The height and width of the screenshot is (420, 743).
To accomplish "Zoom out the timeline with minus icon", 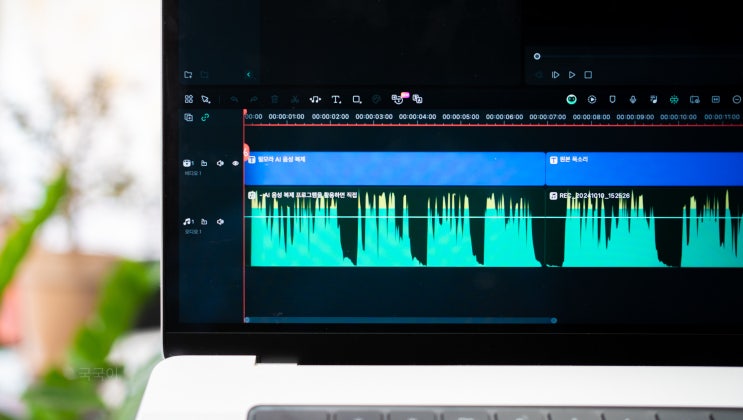I will pyautogui.click(x=737, y=99).
